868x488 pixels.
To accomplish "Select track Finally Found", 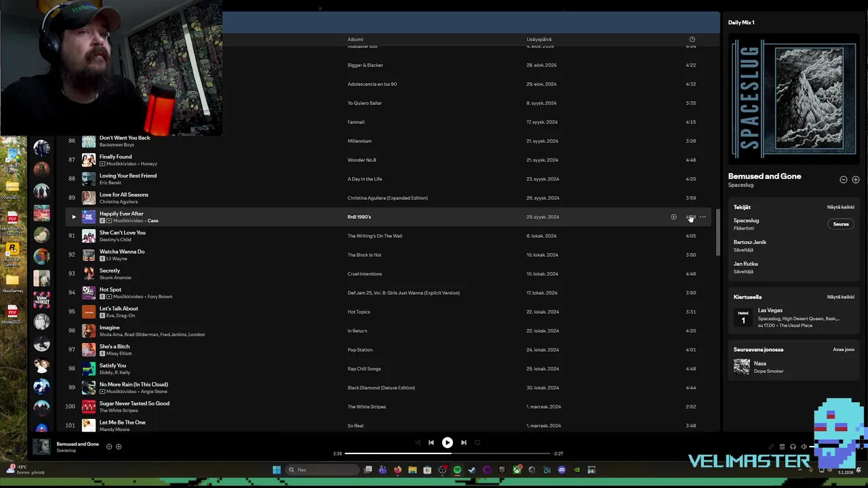I will point(115,157).
